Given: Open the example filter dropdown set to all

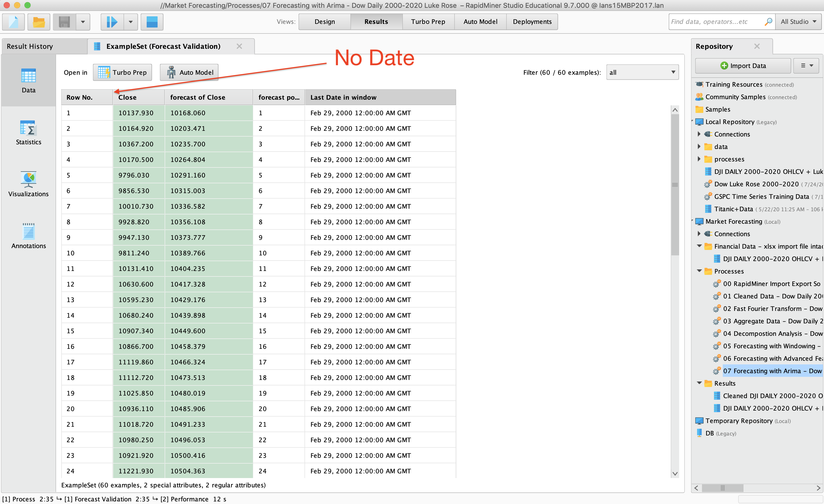Looking at the screenshot, I should click(x=642, y=72).
